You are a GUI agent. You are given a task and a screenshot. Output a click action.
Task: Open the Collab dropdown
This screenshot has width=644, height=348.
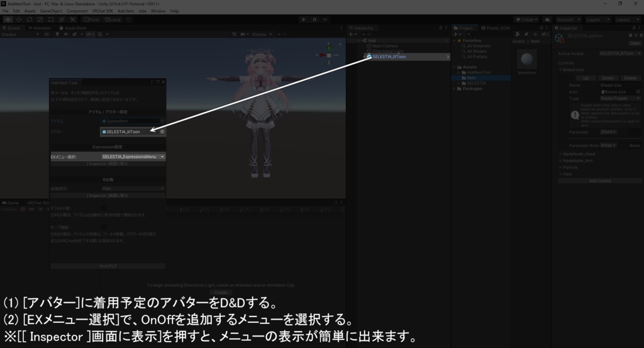click(x=526, y=20)
